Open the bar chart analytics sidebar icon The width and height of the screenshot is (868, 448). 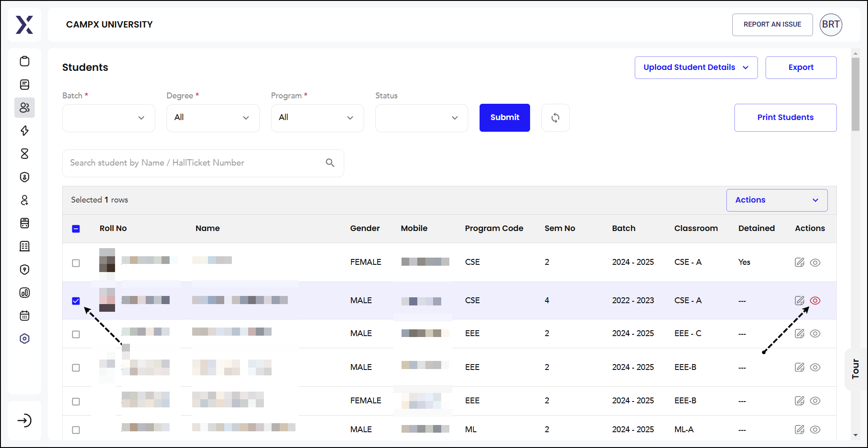pyautogui.click(x=25, y=293)
